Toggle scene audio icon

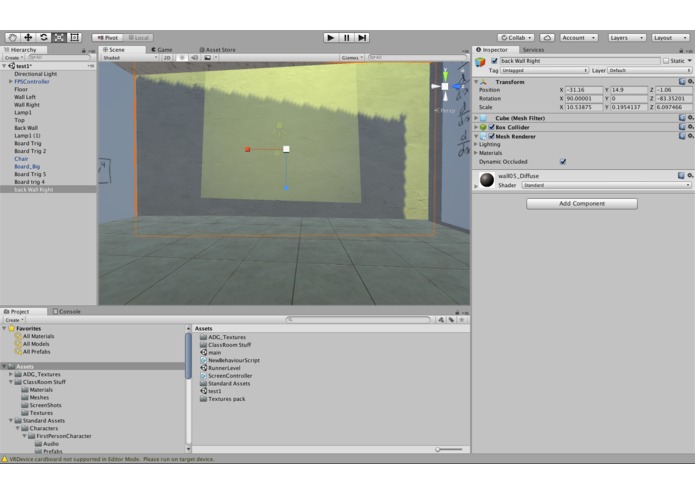point(195,58)
